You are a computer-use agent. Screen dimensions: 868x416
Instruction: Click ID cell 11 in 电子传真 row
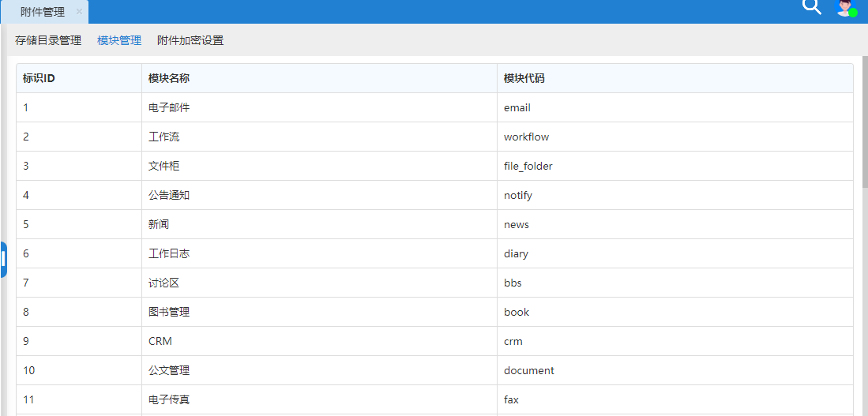pos(79,399)
